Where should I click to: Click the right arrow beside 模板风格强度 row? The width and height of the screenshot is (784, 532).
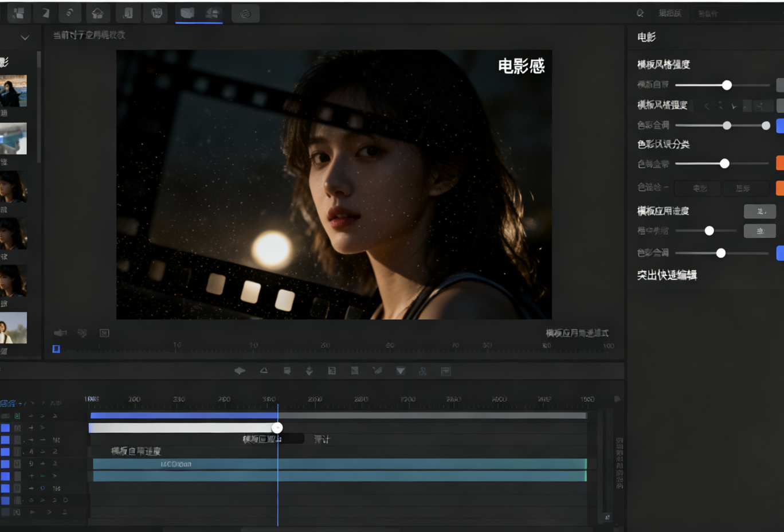(734, 106)
